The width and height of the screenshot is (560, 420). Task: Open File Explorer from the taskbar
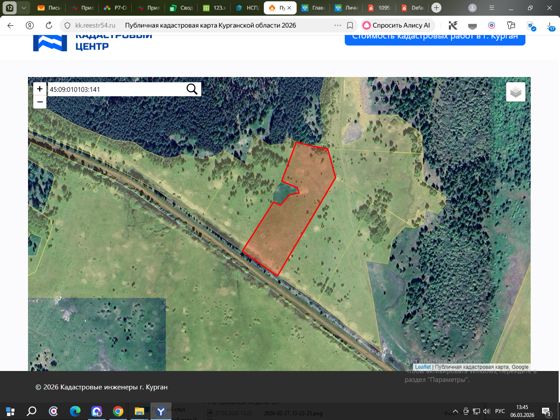click(139, 411)
